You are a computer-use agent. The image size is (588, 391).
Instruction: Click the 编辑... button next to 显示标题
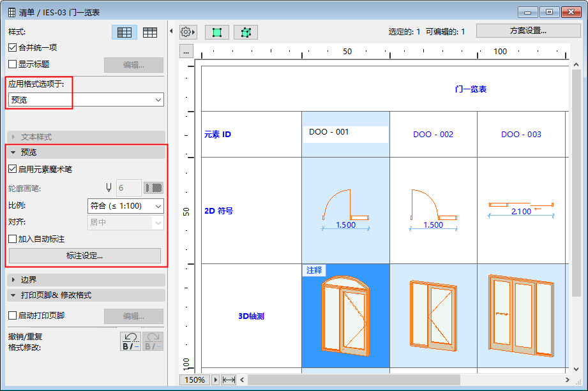[133, 65]
